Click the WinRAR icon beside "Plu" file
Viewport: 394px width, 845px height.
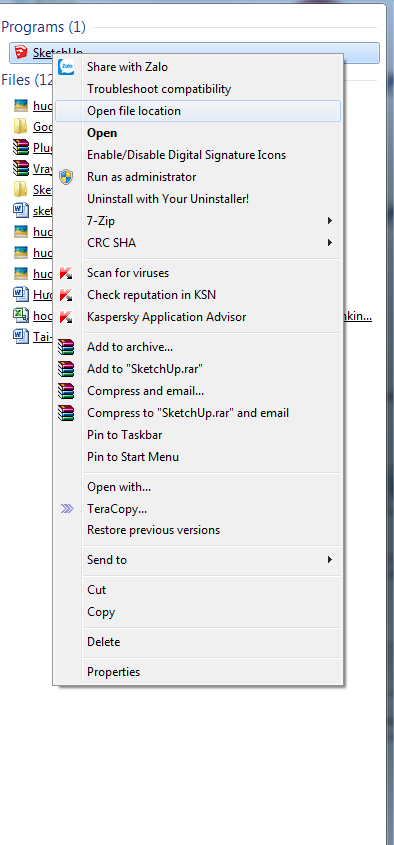(x=20, y=148)
